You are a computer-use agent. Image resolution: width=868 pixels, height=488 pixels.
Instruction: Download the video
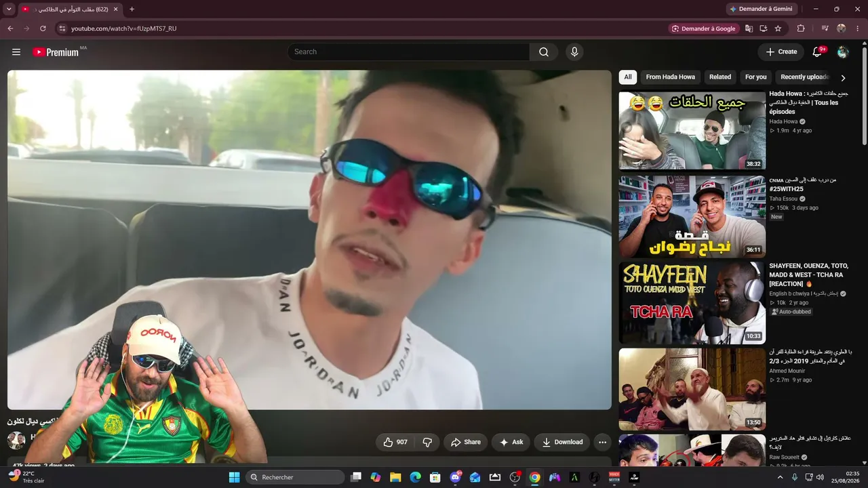pyautogui.click(x=562, y=442)
